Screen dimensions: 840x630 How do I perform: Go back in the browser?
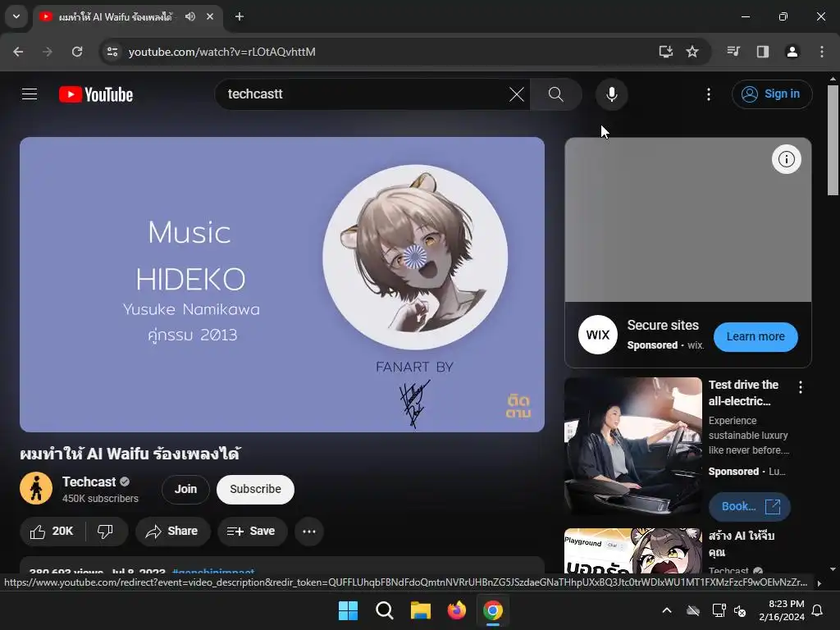(18, 52)
